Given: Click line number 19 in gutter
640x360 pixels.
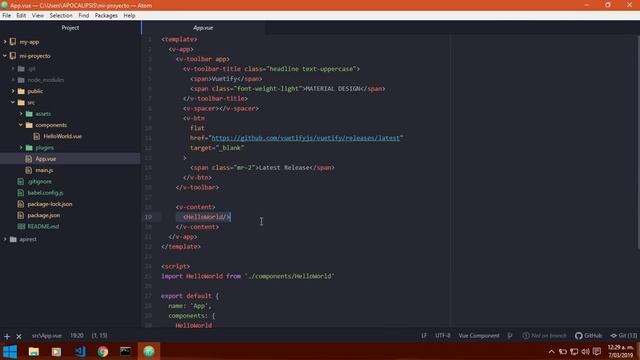Looking at the screenshot, I should (148, 217).
